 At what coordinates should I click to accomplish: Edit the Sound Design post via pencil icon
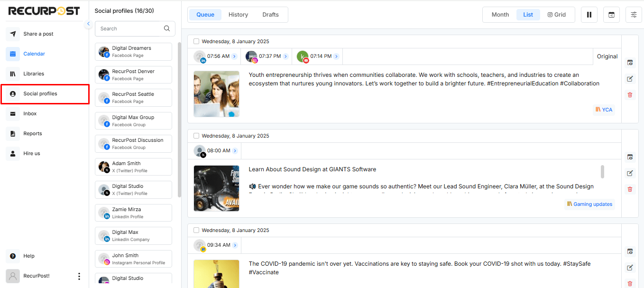pyautogui.click(x=630, y=173)
